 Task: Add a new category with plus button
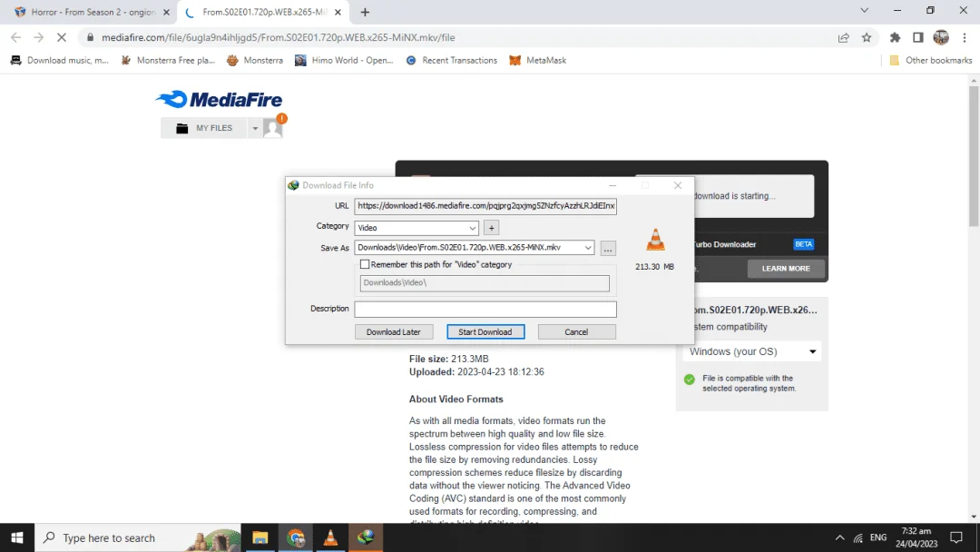point(491,228)
